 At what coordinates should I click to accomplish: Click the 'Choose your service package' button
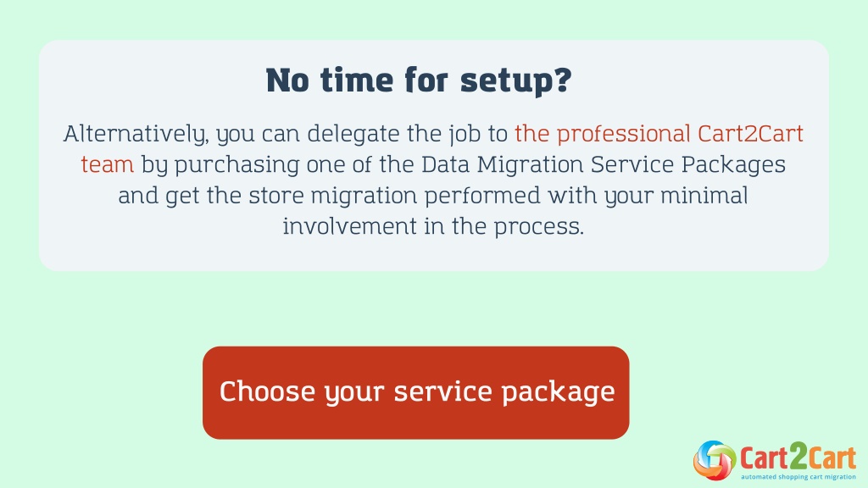point(415,393)
